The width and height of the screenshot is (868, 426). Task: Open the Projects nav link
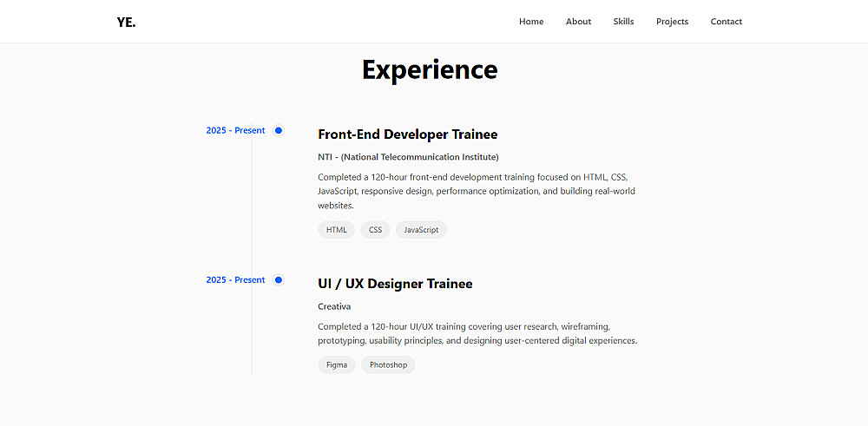(x=672, y=22)
